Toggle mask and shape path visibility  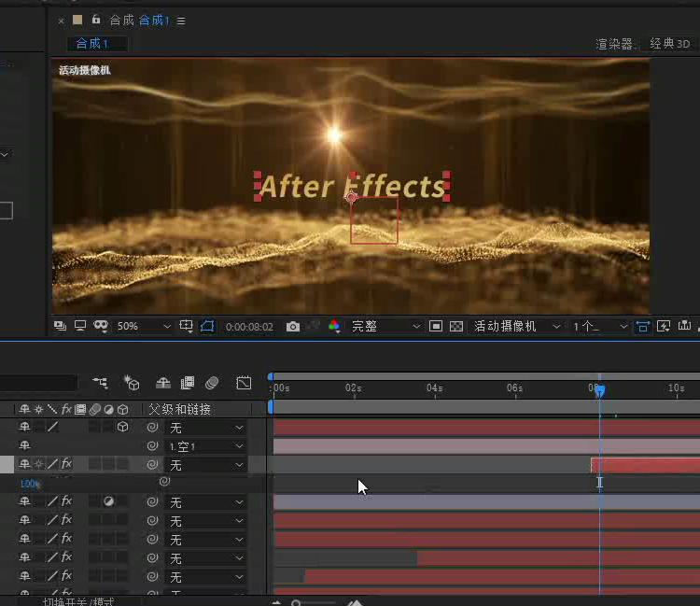(207, 326)
